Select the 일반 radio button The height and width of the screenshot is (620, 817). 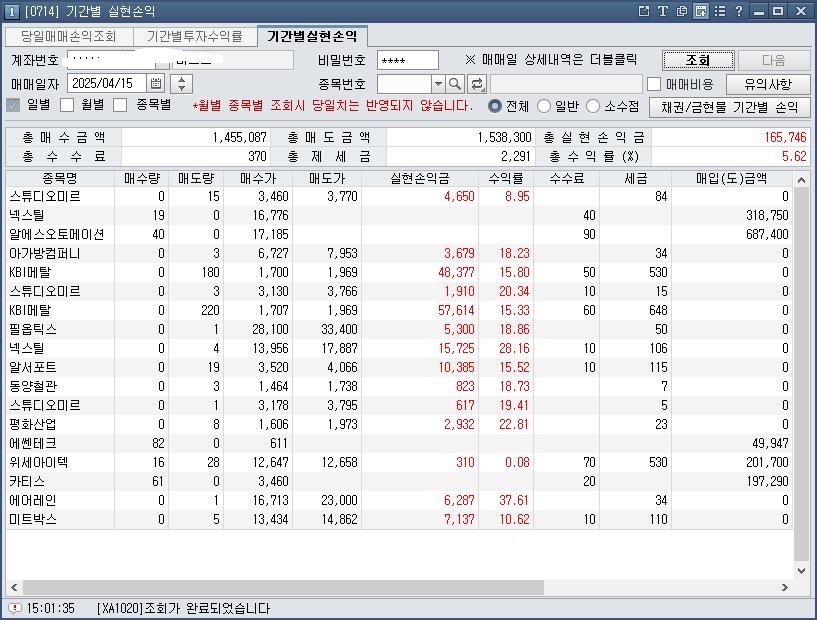544,106
